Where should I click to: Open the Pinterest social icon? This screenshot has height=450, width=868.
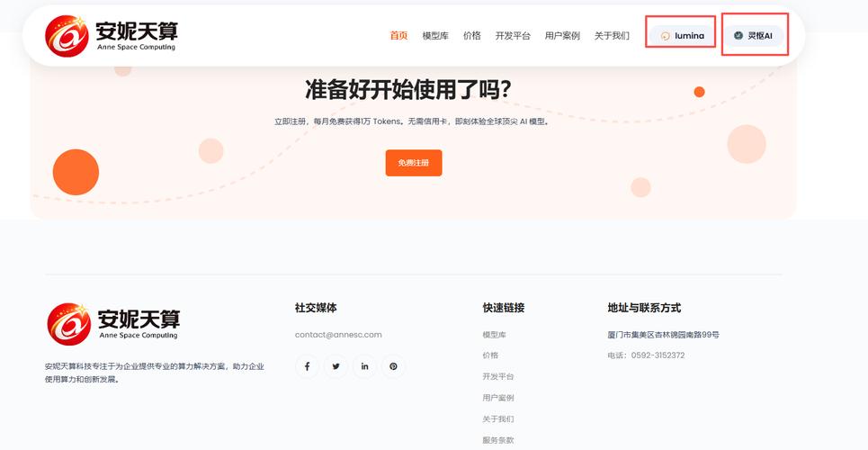click(393, 366)
